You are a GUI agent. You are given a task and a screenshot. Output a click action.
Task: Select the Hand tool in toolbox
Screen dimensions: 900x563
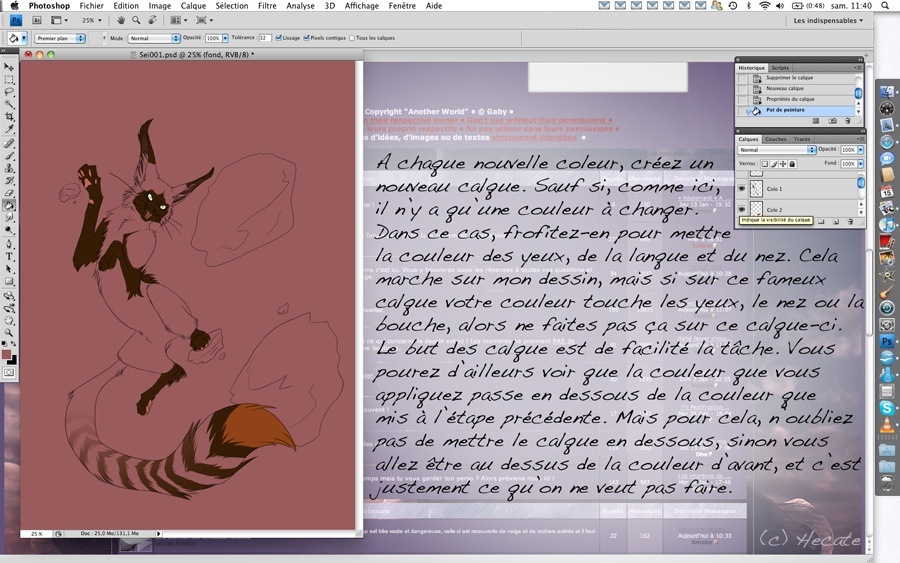click(x=9, y=320)
